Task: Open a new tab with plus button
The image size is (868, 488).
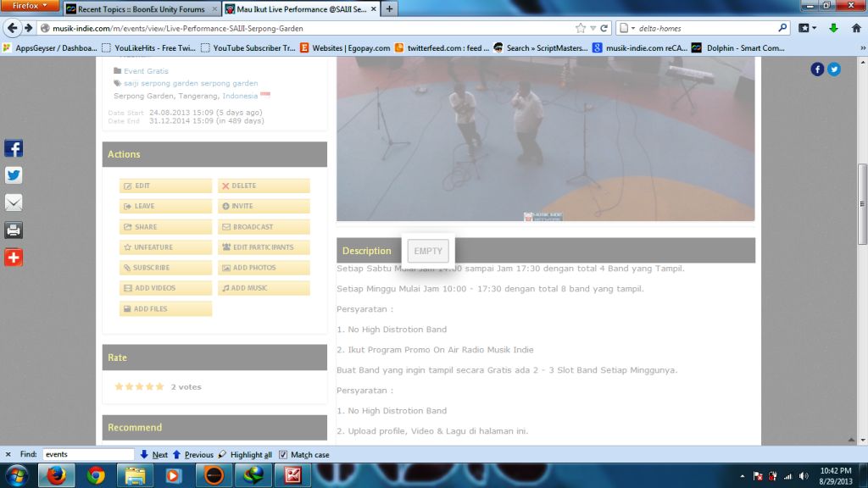Action: tap(389, 9)
